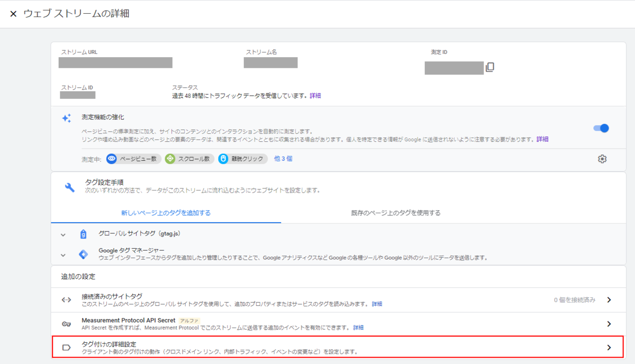Click the key icon for API Secret

pos(66,324)
